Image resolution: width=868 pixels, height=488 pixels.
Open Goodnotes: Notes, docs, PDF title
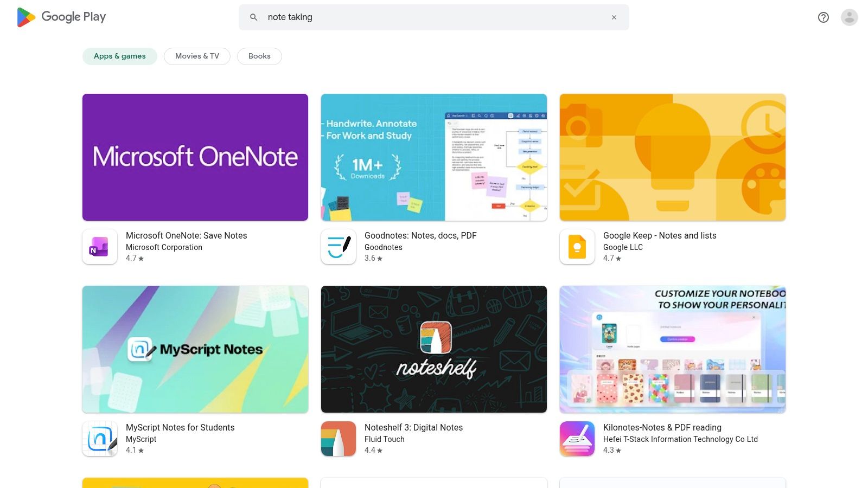coord(420,235)
